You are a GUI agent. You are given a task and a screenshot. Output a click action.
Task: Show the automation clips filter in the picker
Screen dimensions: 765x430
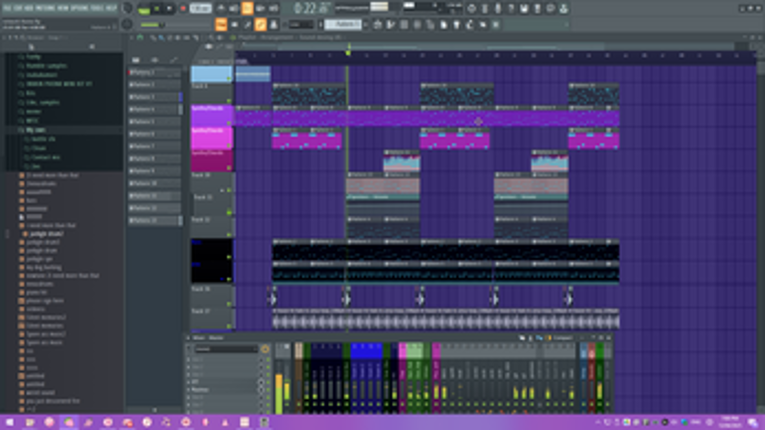click(173, 60)
